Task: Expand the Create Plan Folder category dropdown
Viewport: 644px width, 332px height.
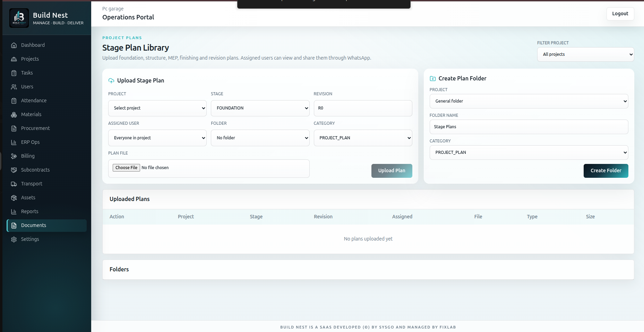Action: coord(529,152)
